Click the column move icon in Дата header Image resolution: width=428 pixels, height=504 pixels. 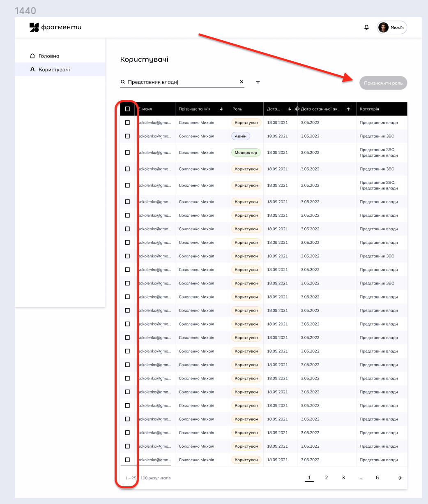(297, 109)
